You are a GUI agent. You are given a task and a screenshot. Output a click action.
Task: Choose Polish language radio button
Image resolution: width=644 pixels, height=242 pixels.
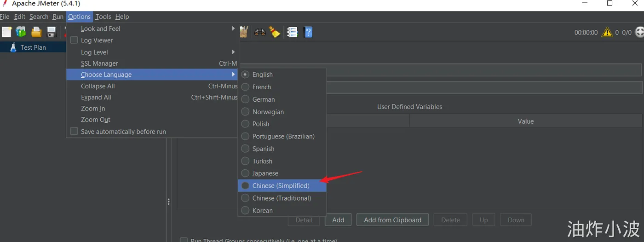pyautogui.click(x=245, y=124)
